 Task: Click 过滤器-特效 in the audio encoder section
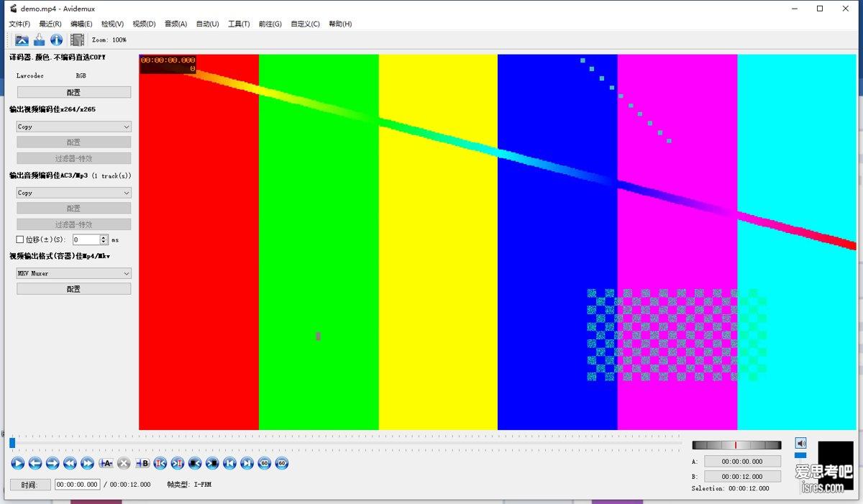click(74, 224)
